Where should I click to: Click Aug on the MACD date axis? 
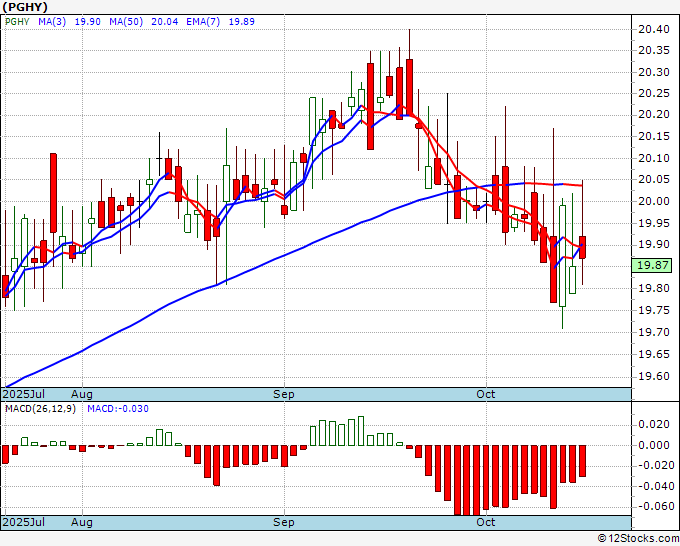82,522
